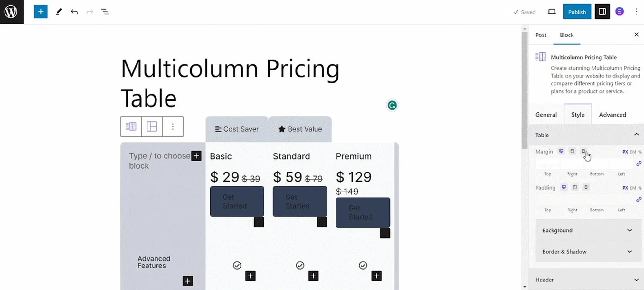Expand the Background section
Viewport: 644px width, 290px height.
pyautogui.click(x=588, y=230)
